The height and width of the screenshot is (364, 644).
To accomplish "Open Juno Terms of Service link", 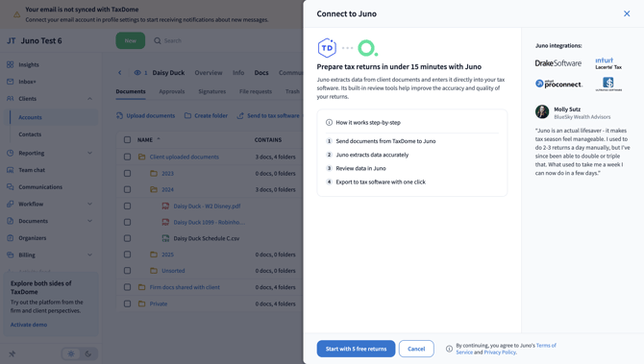I will 506,349.
